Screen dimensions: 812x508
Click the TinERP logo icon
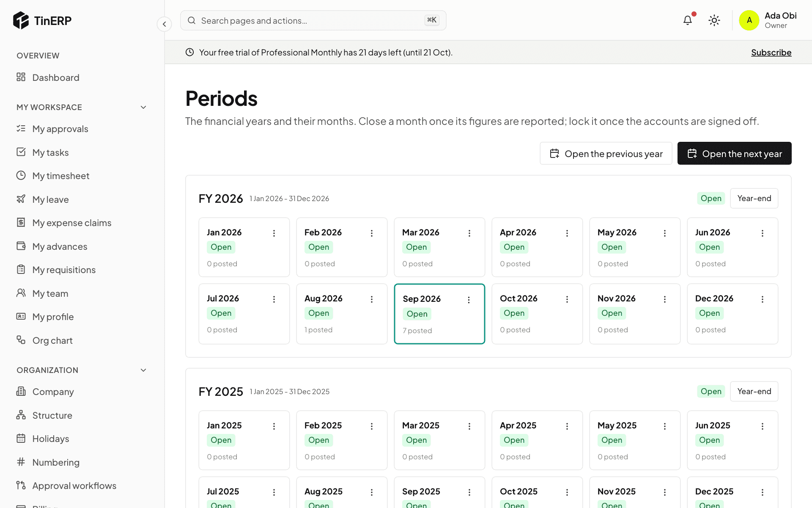click(21, 20)
